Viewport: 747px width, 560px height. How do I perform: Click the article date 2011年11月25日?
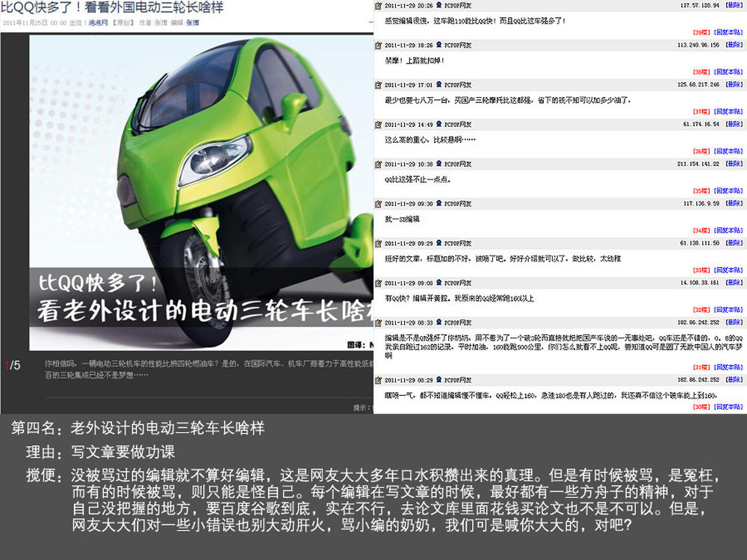click(x=25, y=22)
